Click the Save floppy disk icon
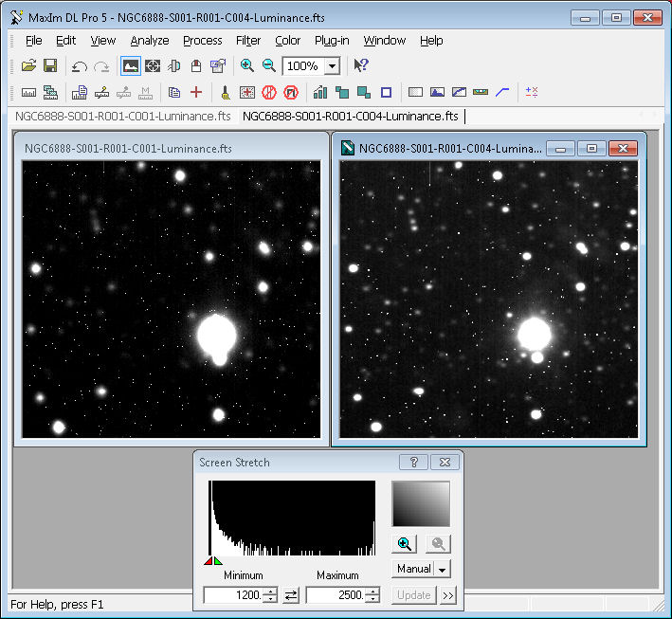 click(x=50, y=65)
